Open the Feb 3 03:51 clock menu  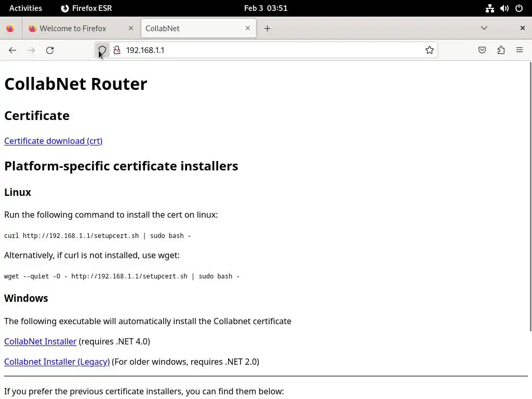click(265, 8)
